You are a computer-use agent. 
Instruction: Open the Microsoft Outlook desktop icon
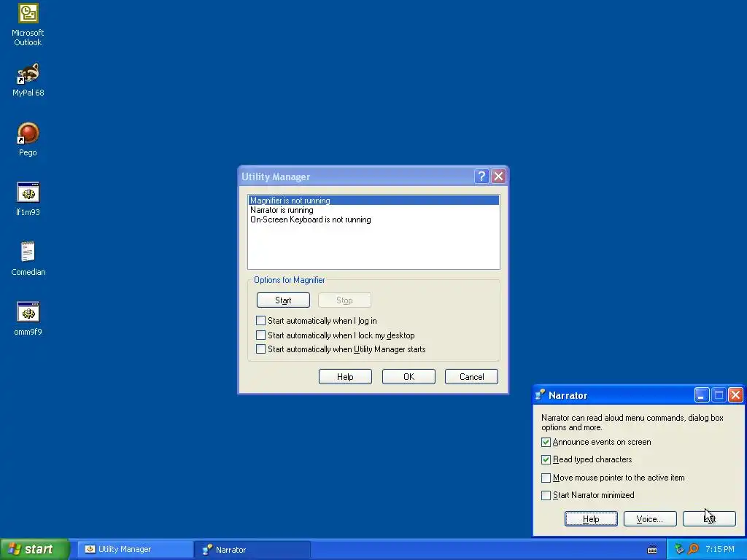28,25
